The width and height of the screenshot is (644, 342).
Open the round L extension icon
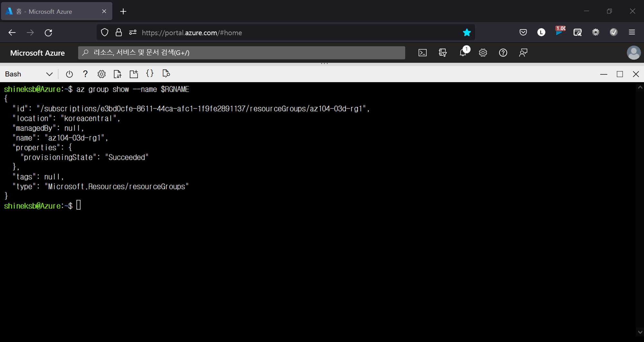(541, 32)
